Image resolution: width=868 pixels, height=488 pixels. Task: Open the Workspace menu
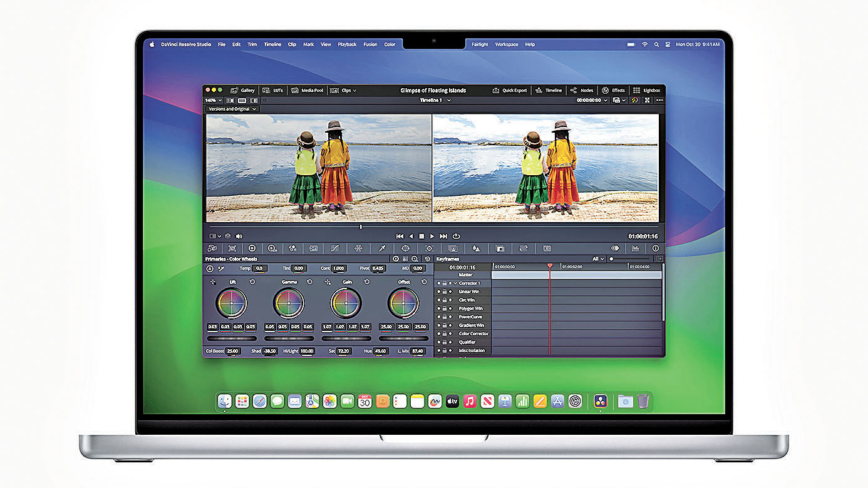507,44
